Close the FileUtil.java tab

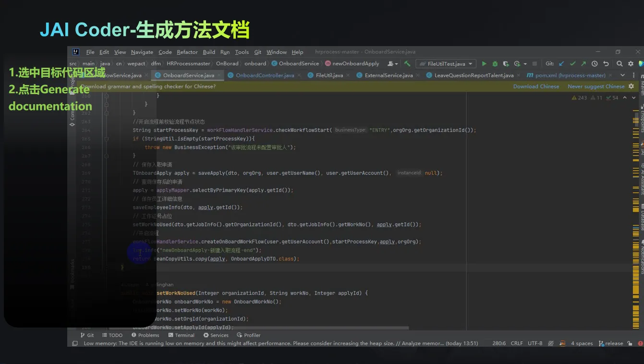click(348, 75)
